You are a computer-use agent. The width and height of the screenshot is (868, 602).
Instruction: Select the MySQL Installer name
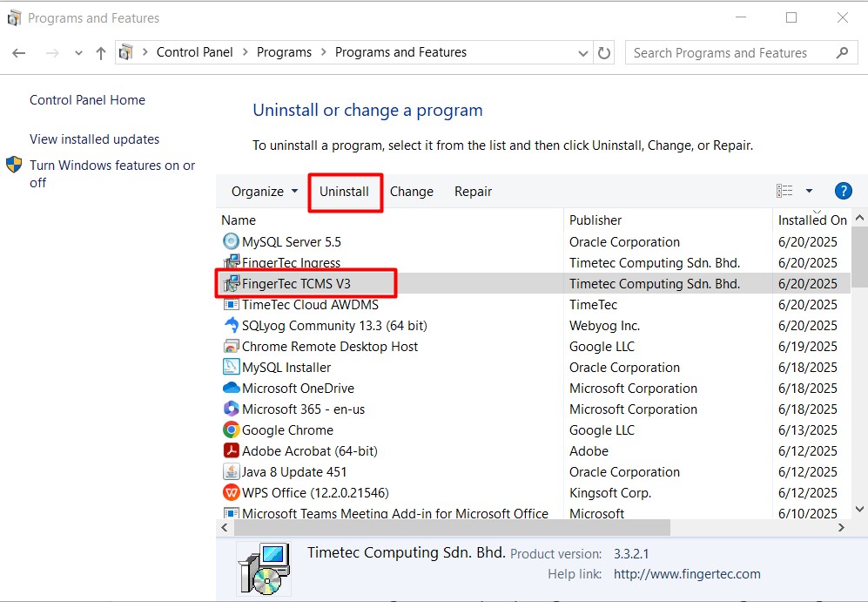pos(286,368)
